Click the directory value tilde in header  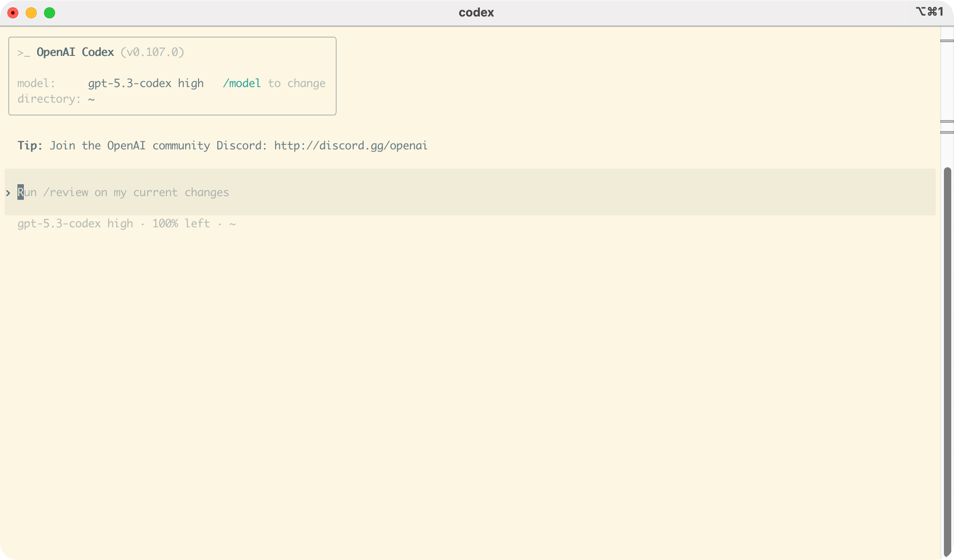91,99
